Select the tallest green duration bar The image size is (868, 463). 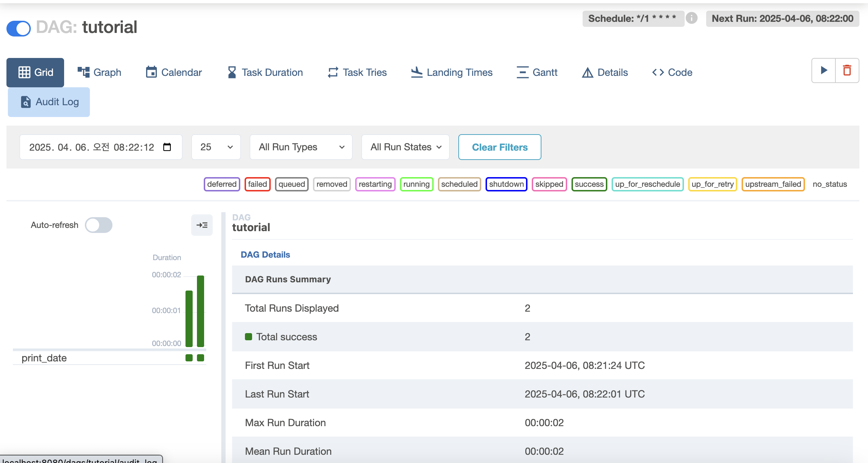[201, 311]
